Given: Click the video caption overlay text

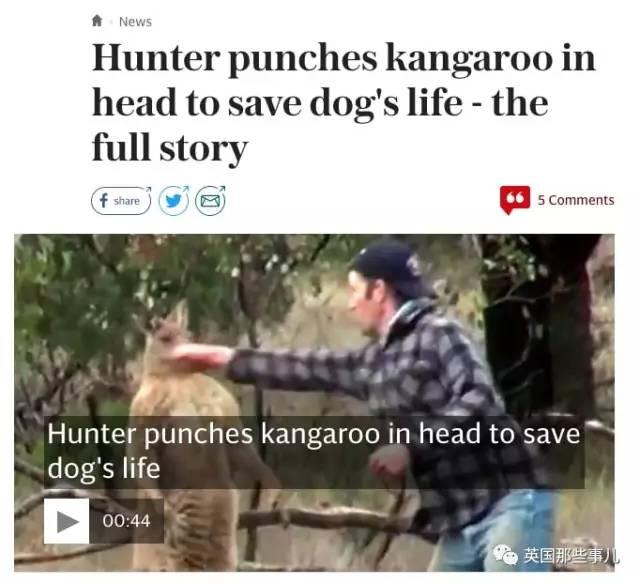Looking at the screenshot, I should point(313,451).
